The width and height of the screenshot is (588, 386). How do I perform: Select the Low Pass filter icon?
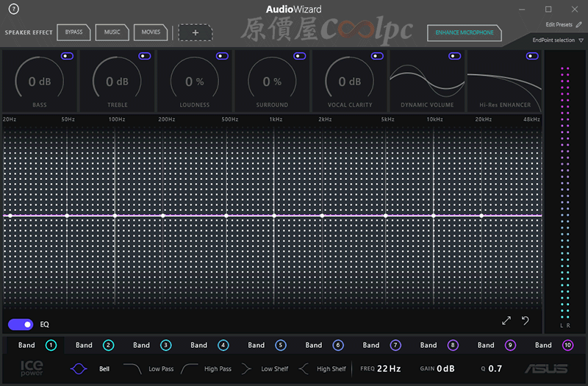(132, 368)
